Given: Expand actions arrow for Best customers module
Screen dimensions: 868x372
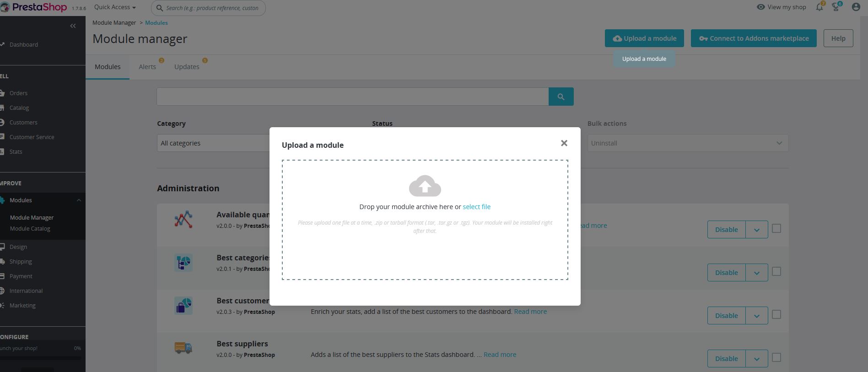Looking at the screenshot, I should pyautogui.click(x=757, y=316).
